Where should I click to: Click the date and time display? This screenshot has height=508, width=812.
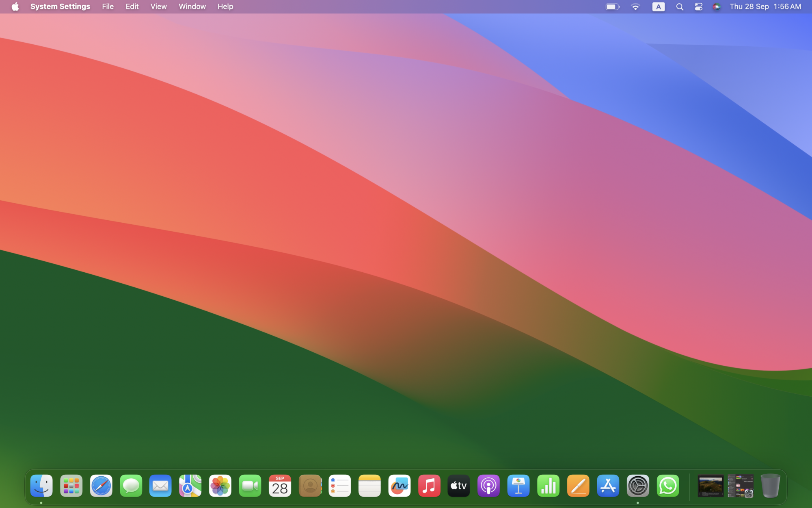pos(765,7)
